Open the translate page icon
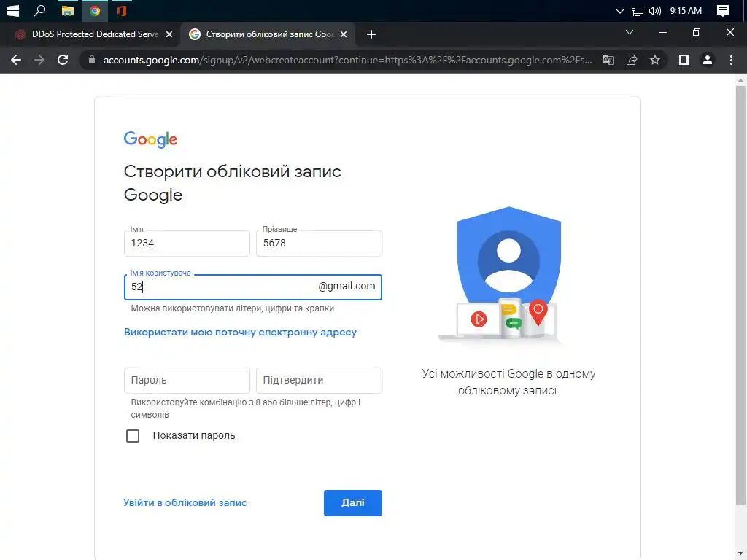This screenshot has height=560, width=747. click(x=608, y=60)
